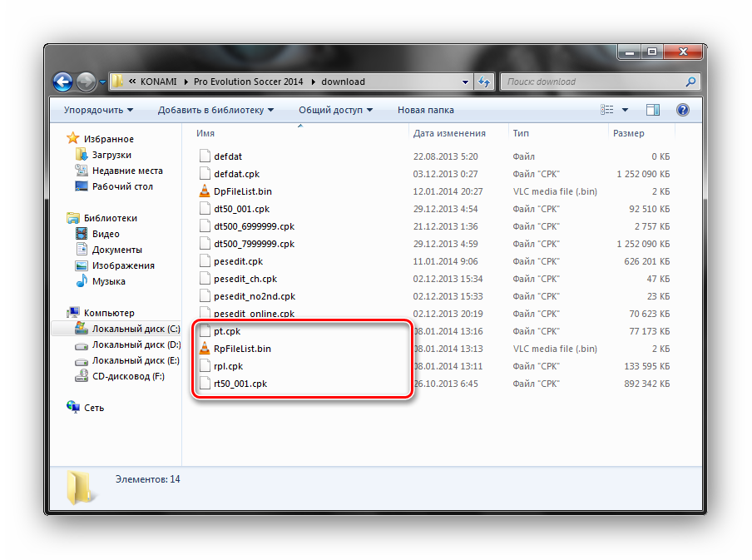The width and height of the screenshot is (752, 560).
Task: Click the file icon of rt50_001.cpk
Action: tap(205, 384)
